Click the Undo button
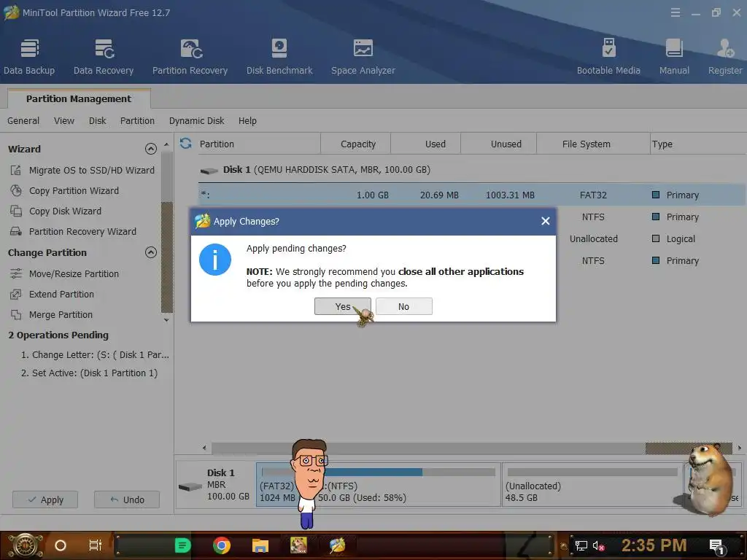This screenshot has height=560, width=747. coord(127,499)
